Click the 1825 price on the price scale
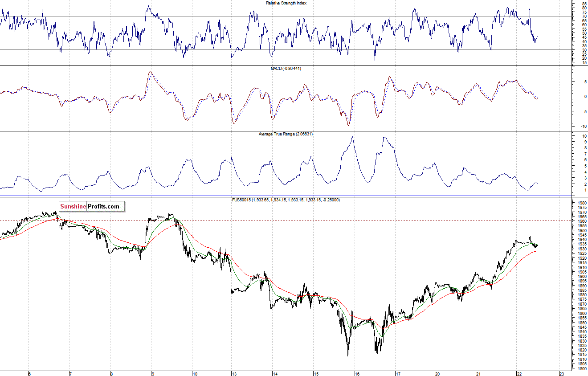Screen dimensions: 588x376 coord(581,346)
